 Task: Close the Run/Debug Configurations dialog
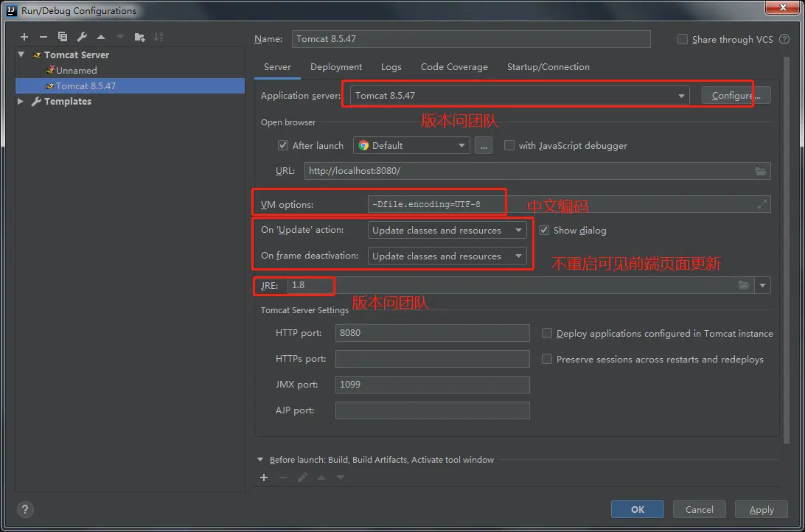pos(783,7)
